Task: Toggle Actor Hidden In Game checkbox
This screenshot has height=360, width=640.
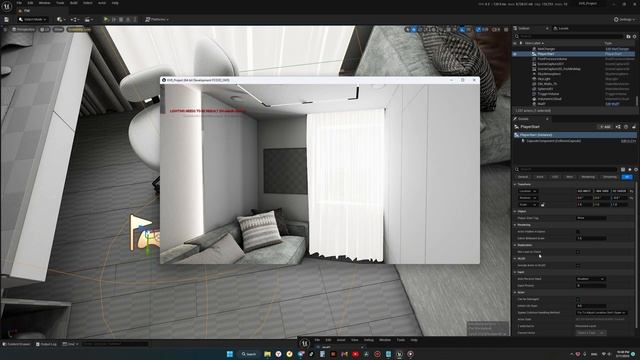Action: click(x=578, y=231)
